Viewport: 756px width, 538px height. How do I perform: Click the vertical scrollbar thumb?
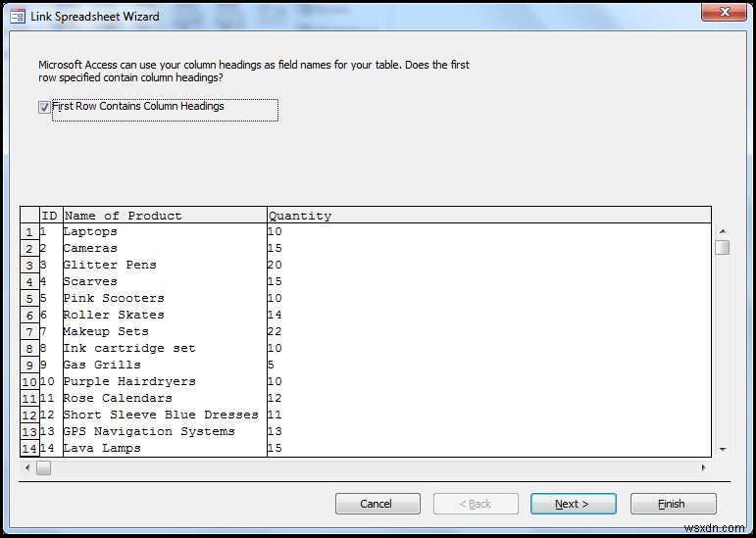723,248
